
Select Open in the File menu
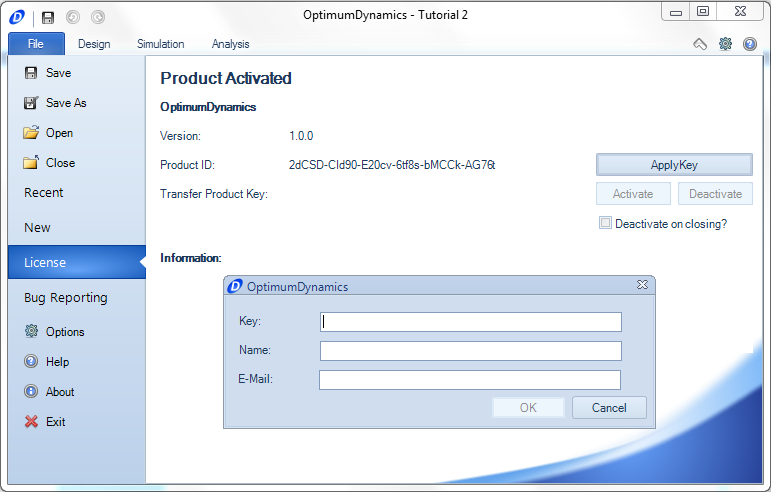tap(77, 133)
